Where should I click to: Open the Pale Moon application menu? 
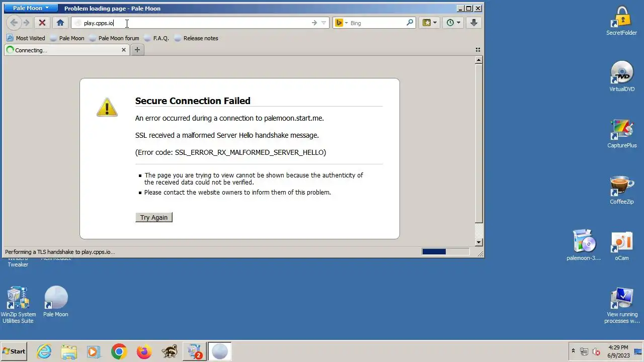(x=31, y=8)
